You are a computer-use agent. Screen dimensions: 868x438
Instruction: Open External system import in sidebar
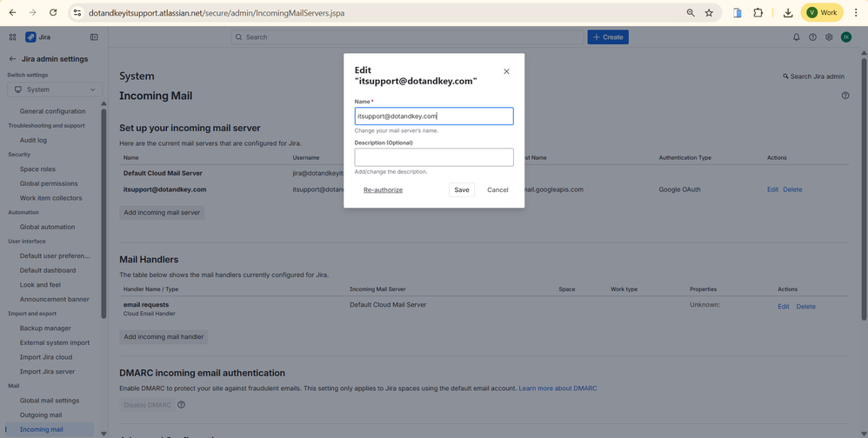(x=55, y=342)
